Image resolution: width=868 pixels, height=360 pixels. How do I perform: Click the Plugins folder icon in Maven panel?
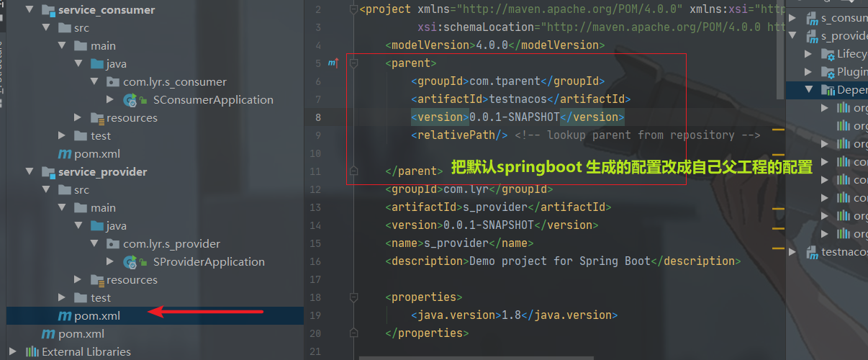coord(828,72)
